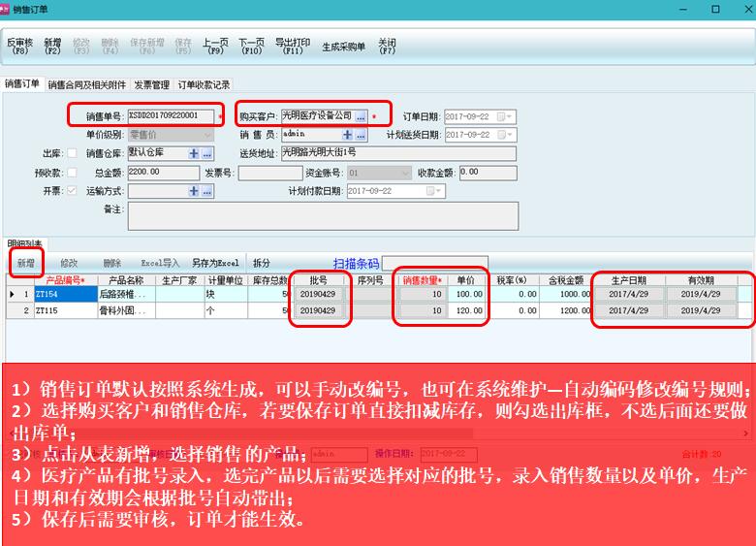The image size is (756, 546).
Task: Open the ellipsis lookup for 运输方式
Action: pos(206,191)
